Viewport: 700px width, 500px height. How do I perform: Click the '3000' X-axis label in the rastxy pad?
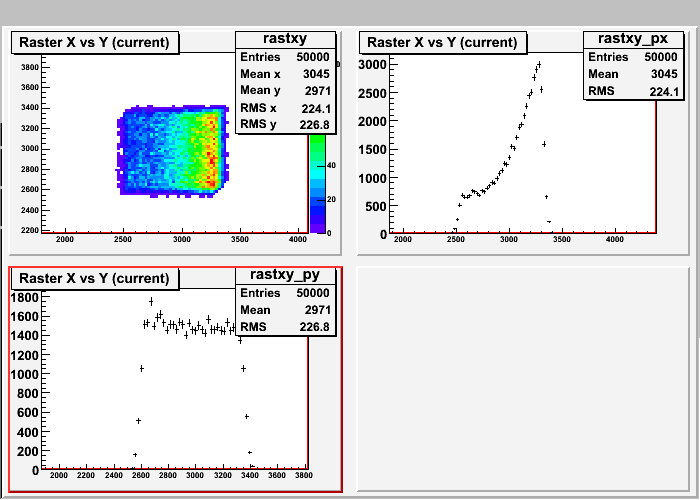[x=182, y=239]
